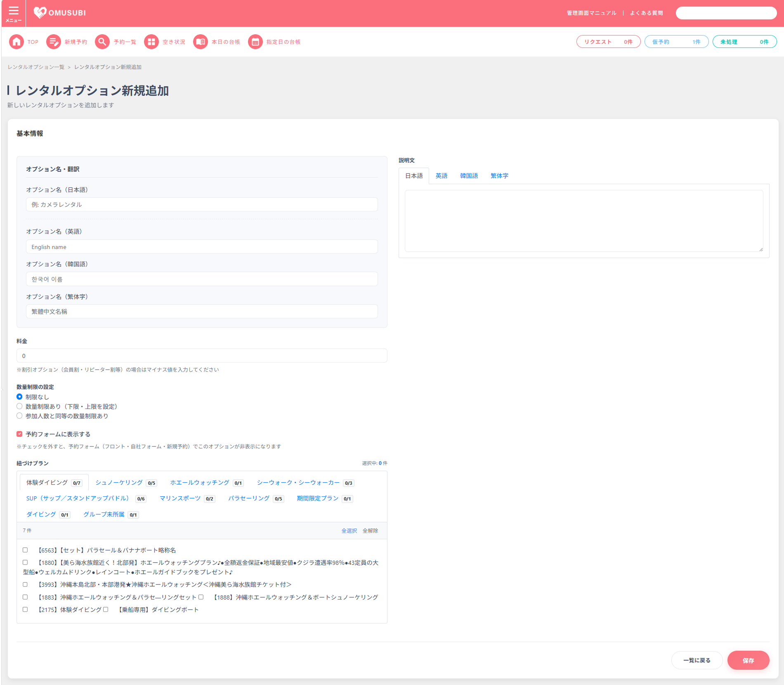This screenshot has width=784, height=685.
Task: Select SUP（サップ） plan tab
Action: [86, 498]
